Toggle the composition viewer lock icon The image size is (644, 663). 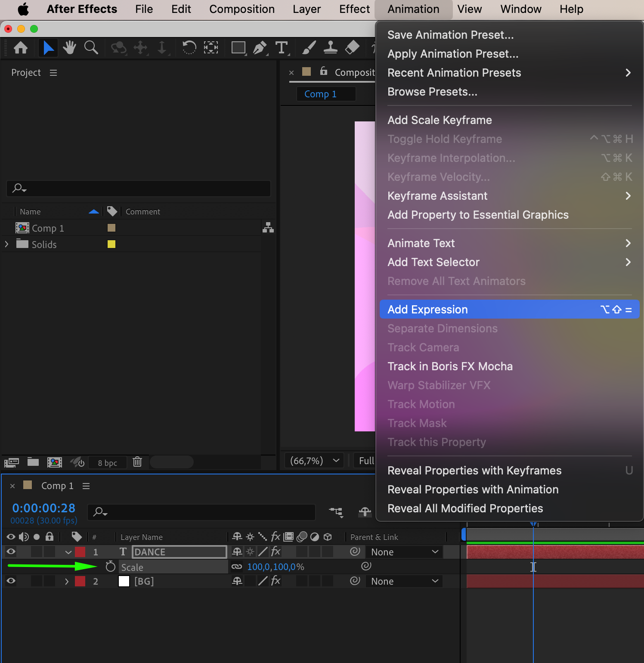coord(324,71)
